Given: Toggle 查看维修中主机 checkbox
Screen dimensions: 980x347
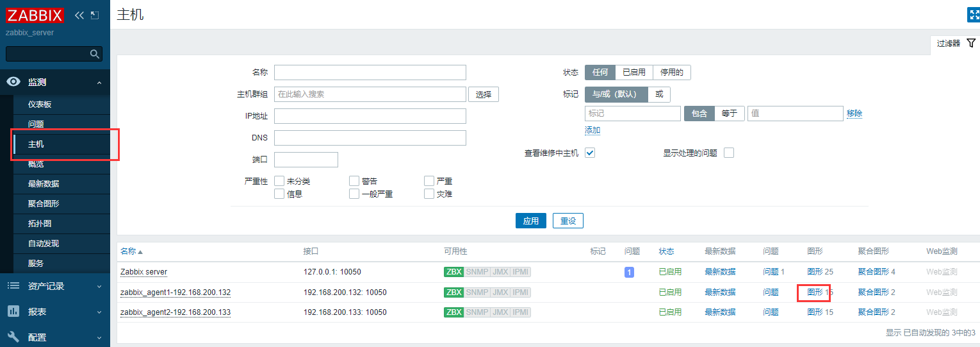Looking at the screenshot, I should [x=590, y=153].
